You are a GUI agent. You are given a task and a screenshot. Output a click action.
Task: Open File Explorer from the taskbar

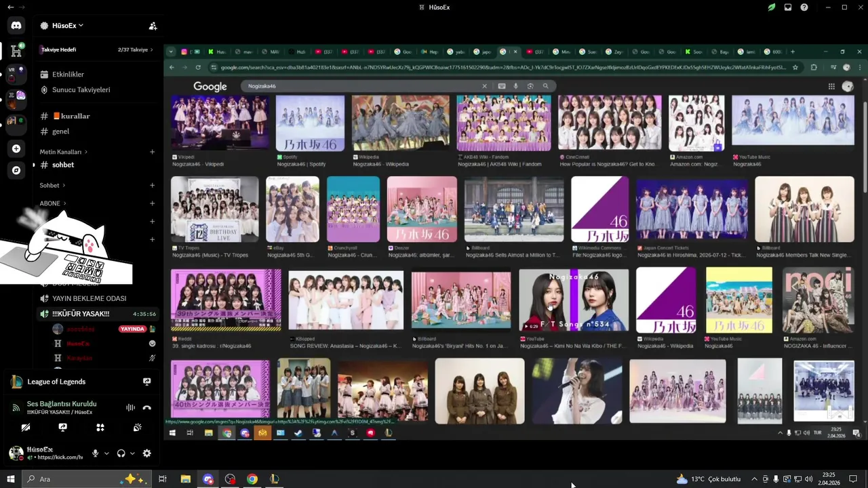click(185, 479)
